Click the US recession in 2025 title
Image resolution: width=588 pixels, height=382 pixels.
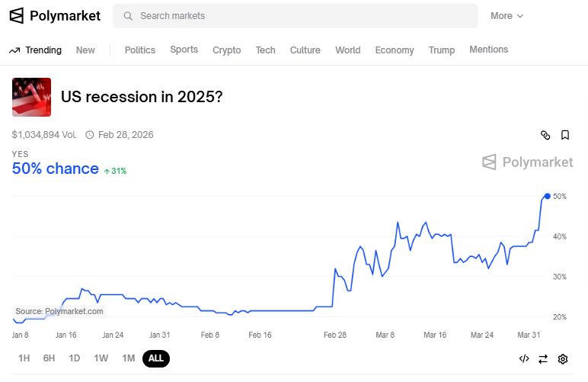point(142,98)
